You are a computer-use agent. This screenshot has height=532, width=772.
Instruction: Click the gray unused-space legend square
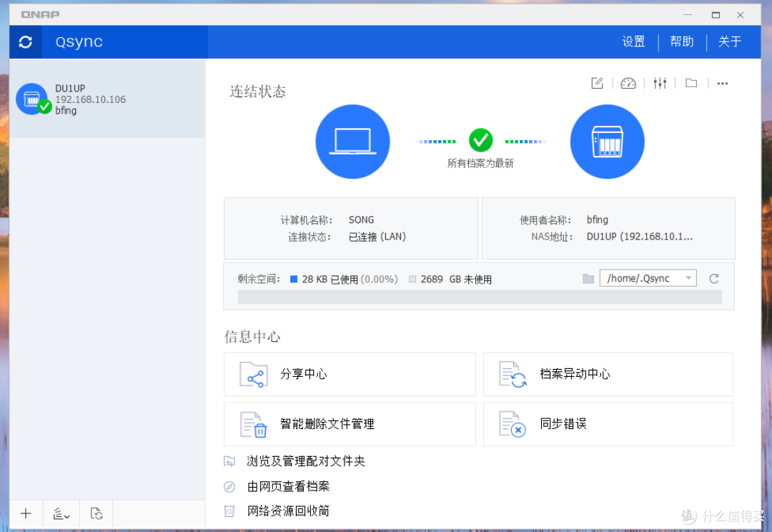(x=412, y=280)
